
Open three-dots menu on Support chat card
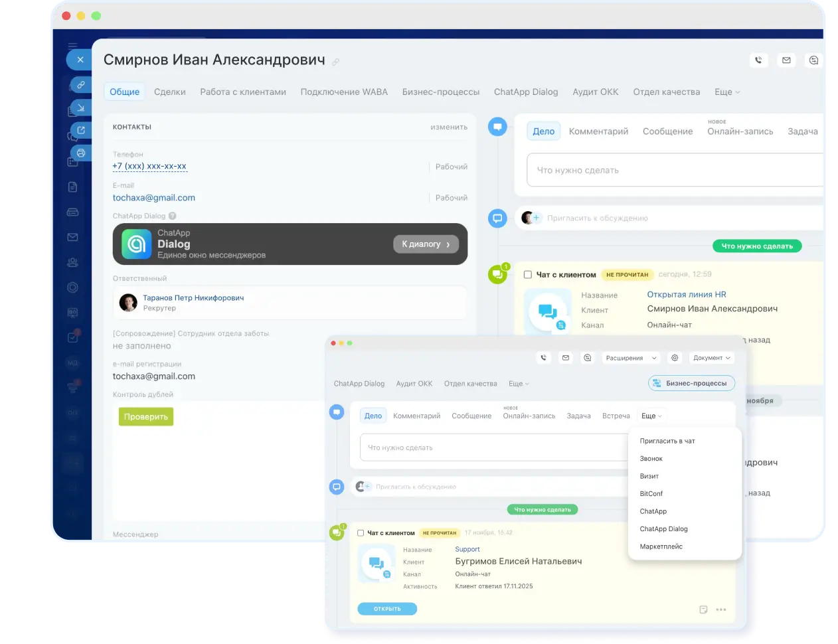click(x=721, y=609)
